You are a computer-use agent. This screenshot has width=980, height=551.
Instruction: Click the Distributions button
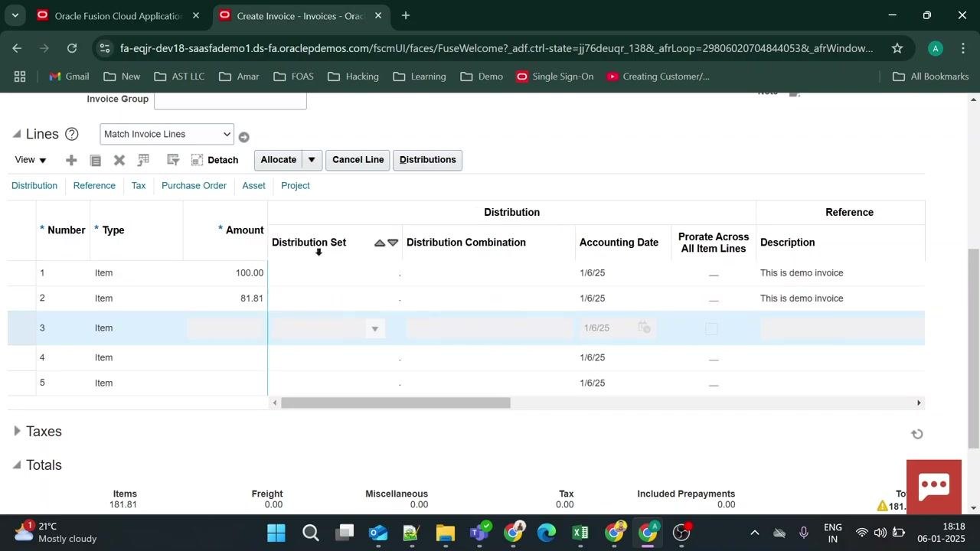[427, 160]
